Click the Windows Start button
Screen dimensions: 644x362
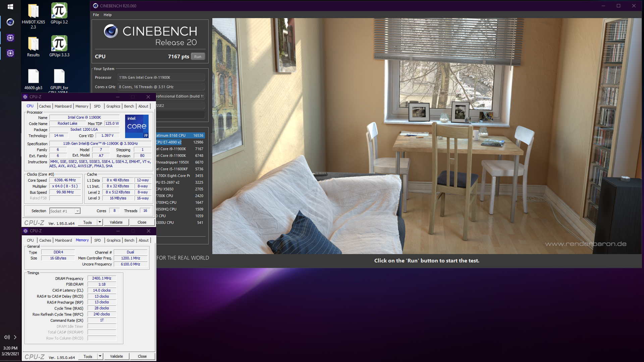point(10,7)
